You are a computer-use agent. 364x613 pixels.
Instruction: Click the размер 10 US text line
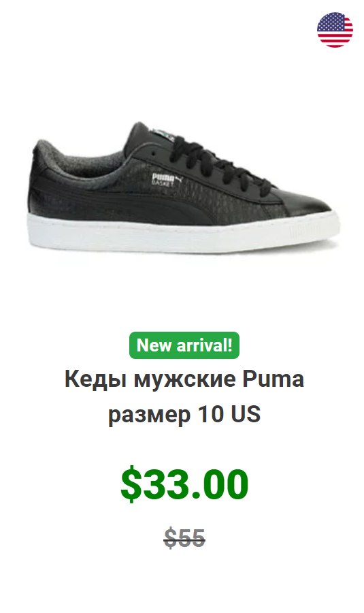[184, 413]
